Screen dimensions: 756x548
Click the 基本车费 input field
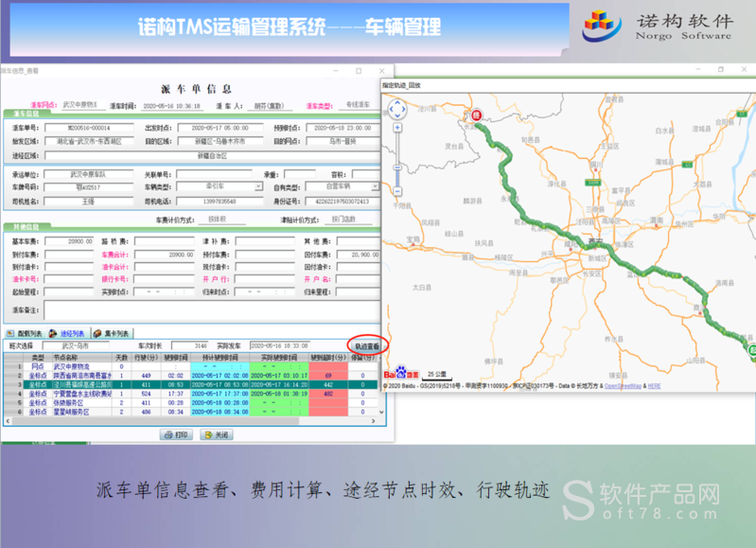(x=69, y=241)
